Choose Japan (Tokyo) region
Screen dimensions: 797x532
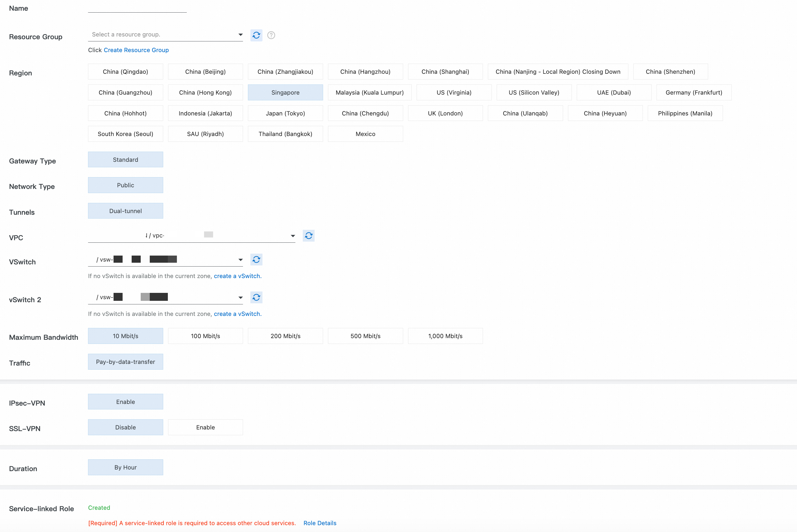pyautogui.click(x=285, y=113)
